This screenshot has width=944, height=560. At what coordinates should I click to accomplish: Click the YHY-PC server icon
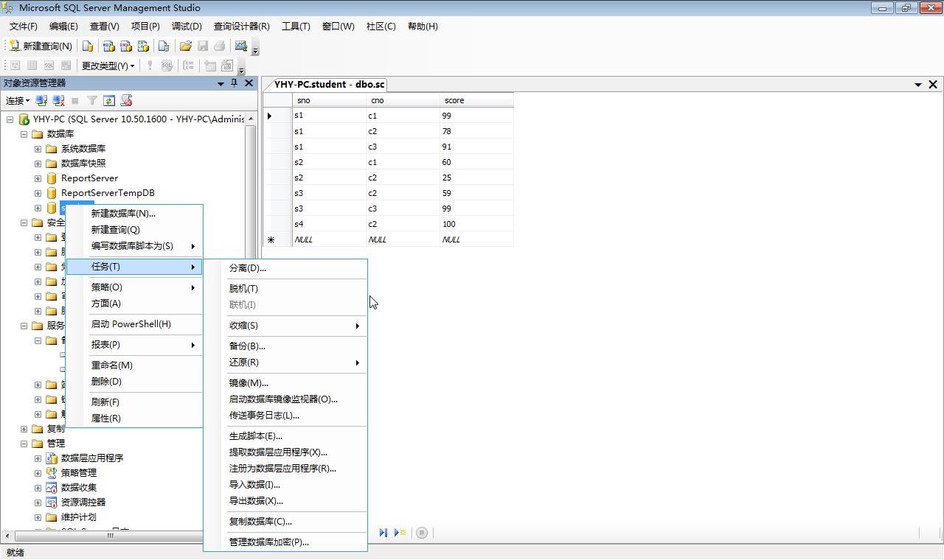(x=24, y=119)
